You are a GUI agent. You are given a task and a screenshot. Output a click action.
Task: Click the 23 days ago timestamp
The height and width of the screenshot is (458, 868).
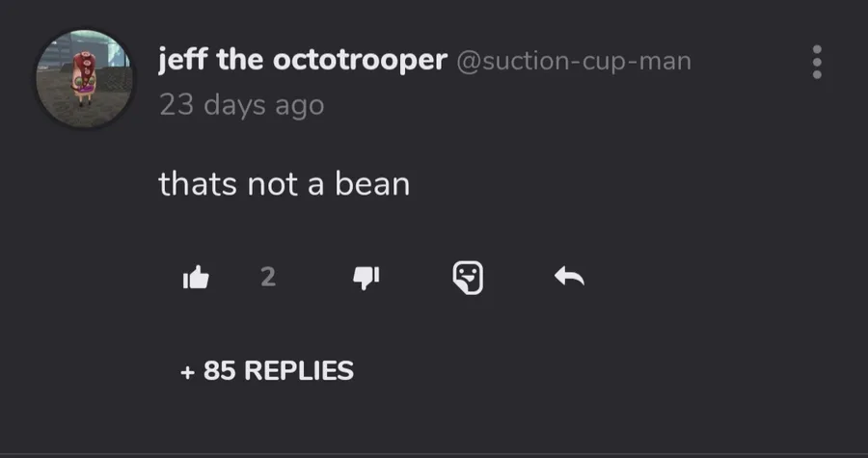coord(241,104)
